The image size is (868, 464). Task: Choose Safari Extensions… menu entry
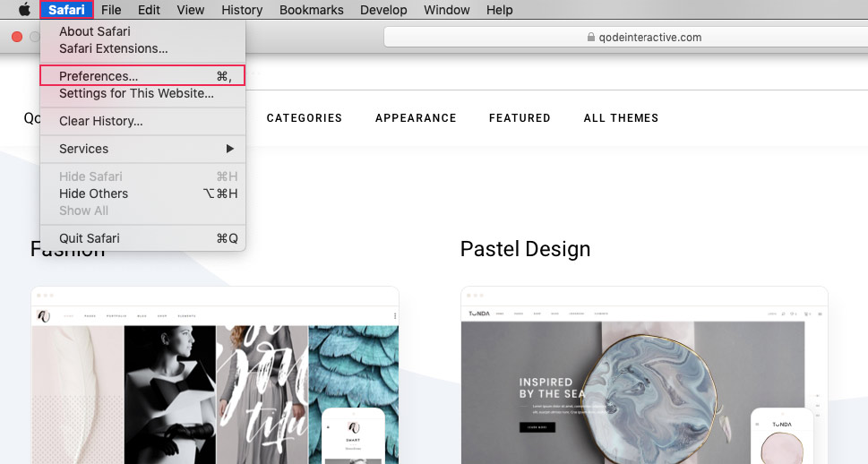pyautogui.click(x=142, y=48)
